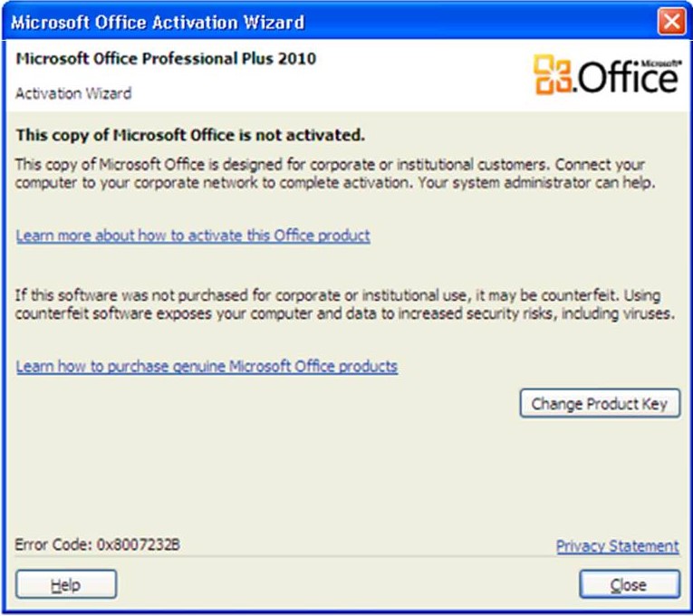Close the wizard with the red X

(671, 21)
